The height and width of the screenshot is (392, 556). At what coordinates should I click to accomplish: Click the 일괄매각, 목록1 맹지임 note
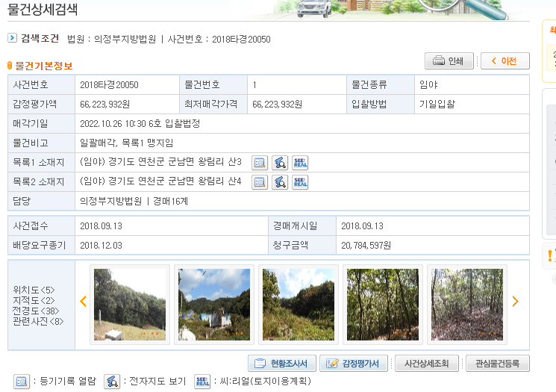127,143
